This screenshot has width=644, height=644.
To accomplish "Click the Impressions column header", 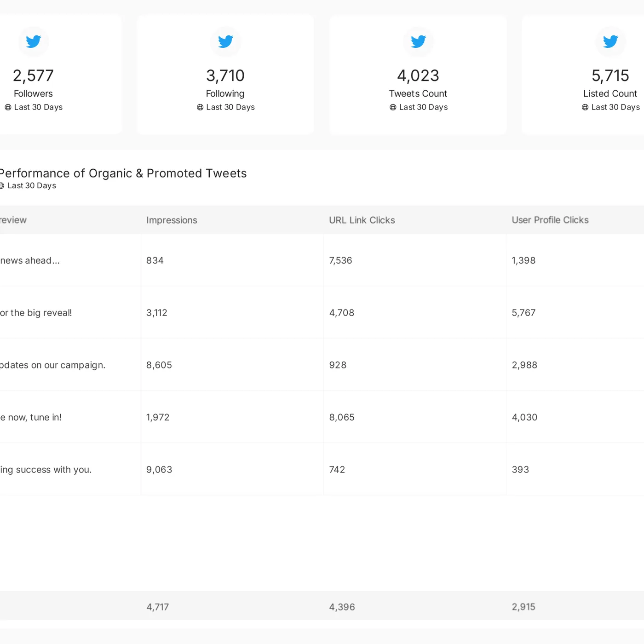I will point(172,220).
